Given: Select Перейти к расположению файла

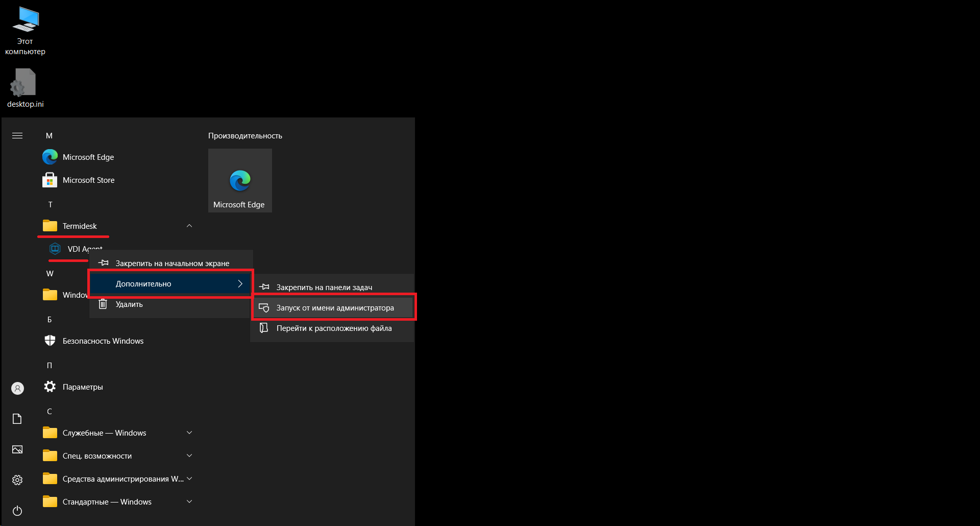Looking at the screenshot, I should point(332,328).
